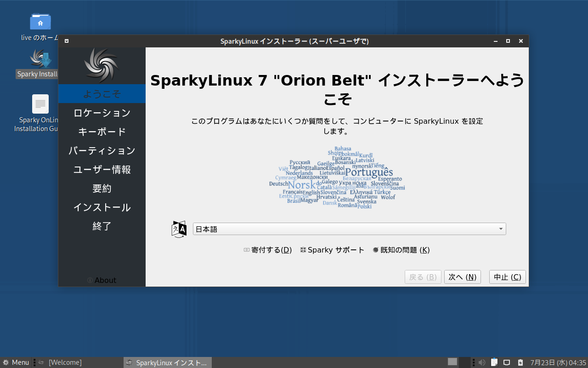
Task: Select the ロケーション step in the sidebar
Action: pyautogui.click(x=102, y=113)
